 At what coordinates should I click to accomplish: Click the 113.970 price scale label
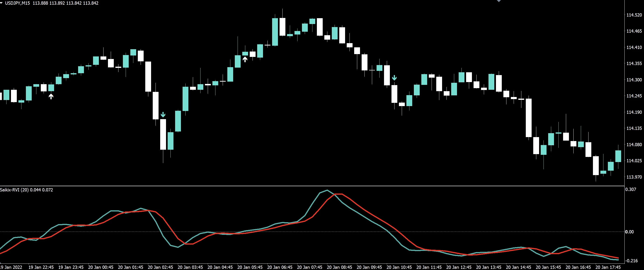coord(634,177)
